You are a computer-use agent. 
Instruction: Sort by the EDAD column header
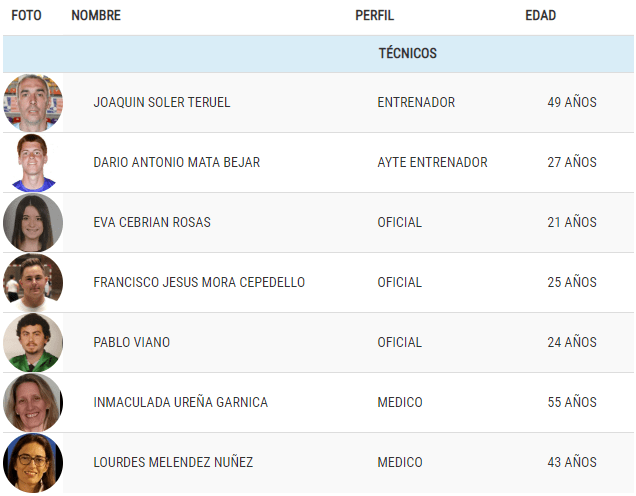(540, 15)
